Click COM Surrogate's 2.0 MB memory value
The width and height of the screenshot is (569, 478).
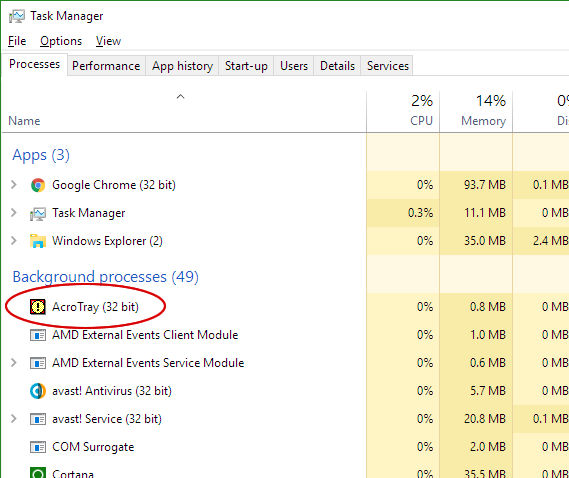[x=488, y=447]
